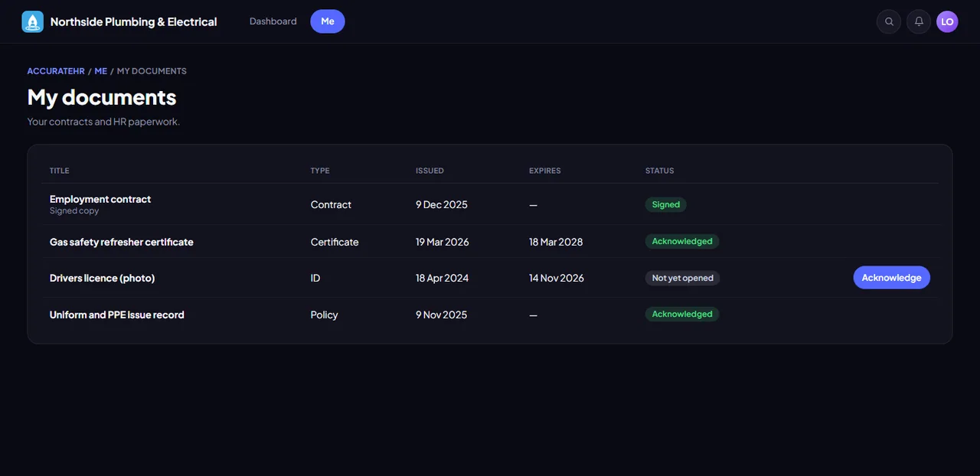The image size is (980, 476).
Task: Click the Signed copy subtitle
Action: point(74,210)
